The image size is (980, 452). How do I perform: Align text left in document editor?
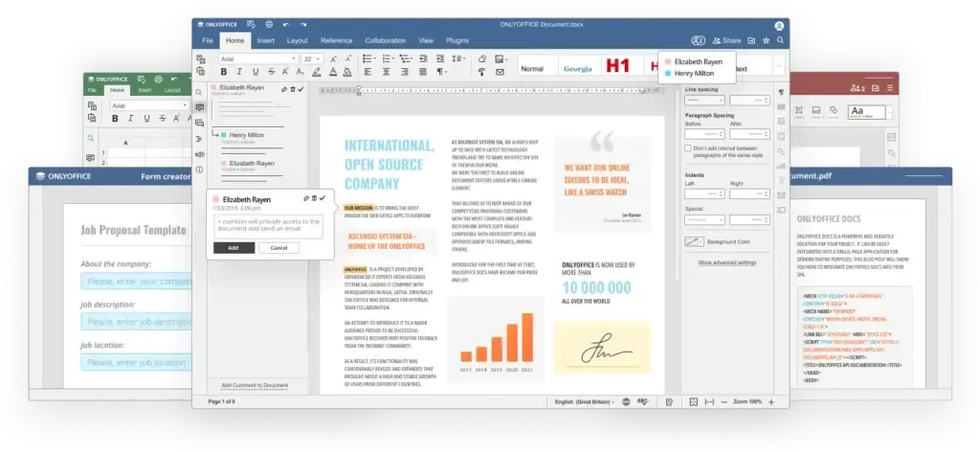tap(367, 72)
